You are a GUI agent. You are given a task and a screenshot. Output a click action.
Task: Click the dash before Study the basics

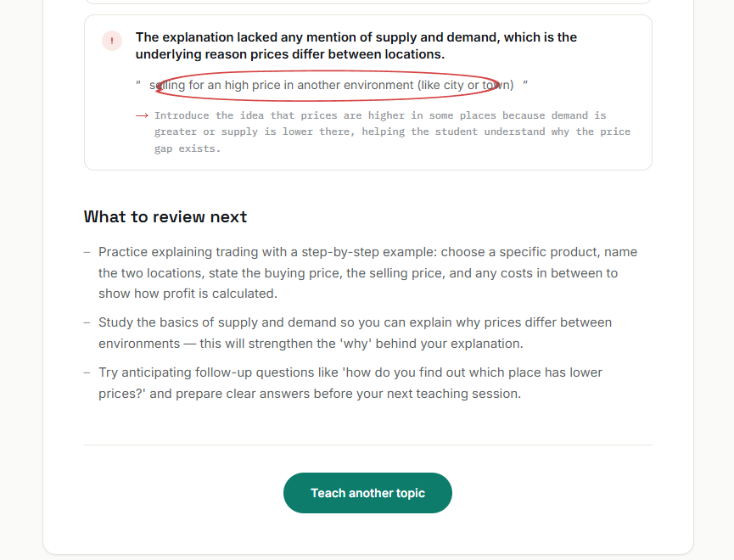pyautogui.click(x=87, y=322)
